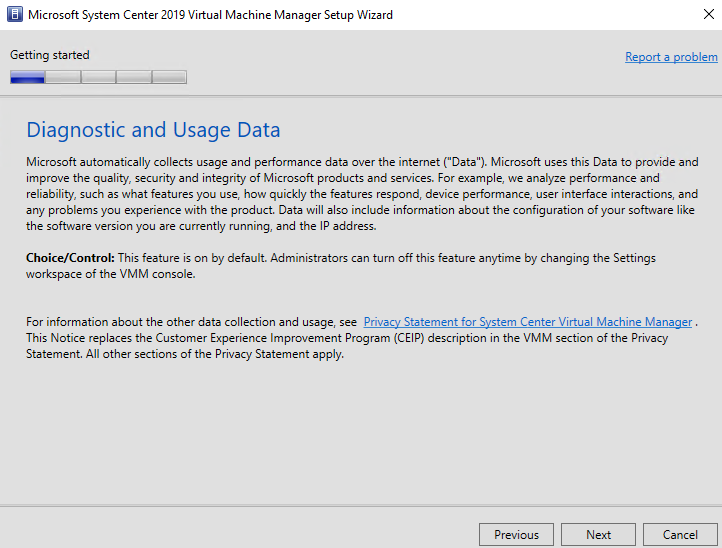Click the filled first progress bar segment
This screenshot has height=548, width=722.
(x=28, y=77)
